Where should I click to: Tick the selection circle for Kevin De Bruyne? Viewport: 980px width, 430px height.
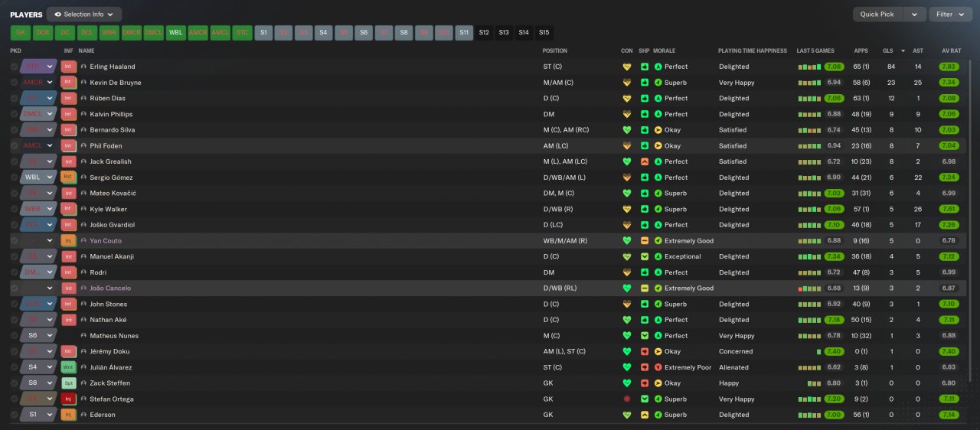tap(15, 83)
